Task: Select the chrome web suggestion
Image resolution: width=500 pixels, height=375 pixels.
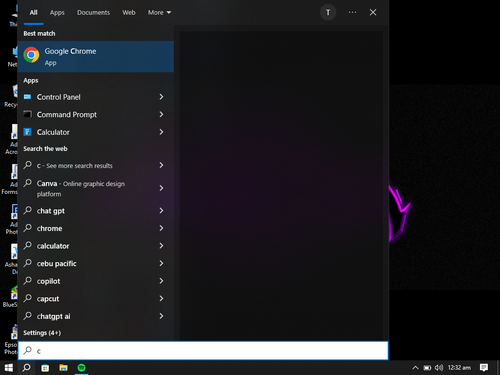Action: coord(96,228)
